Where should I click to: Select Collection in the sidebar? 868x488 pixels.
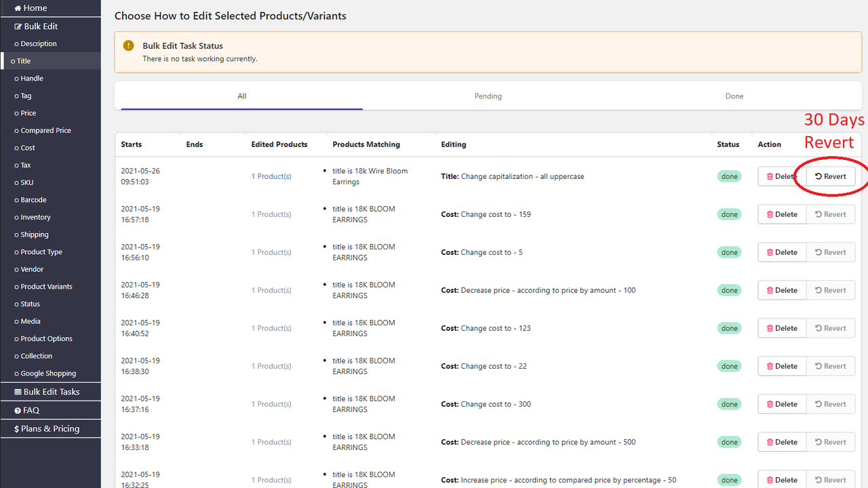pyautogui.click(x=50, y=357)
